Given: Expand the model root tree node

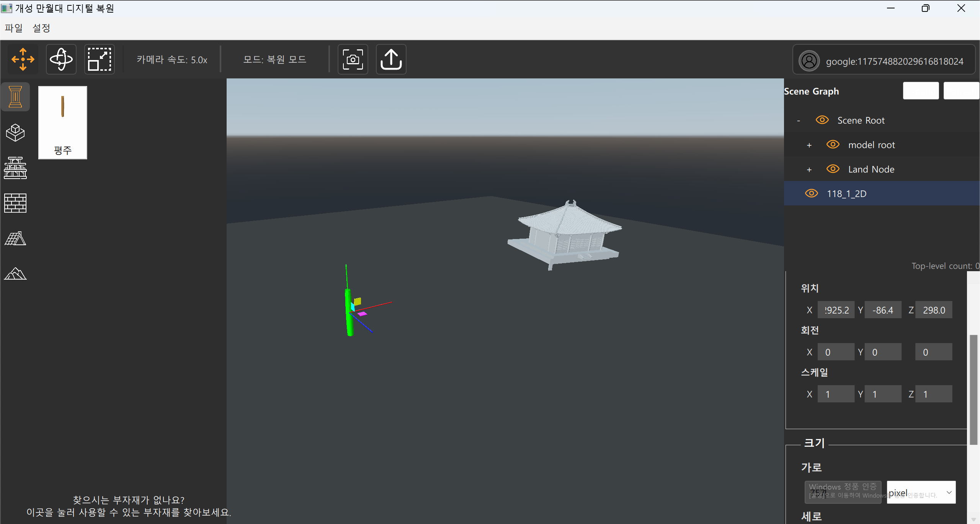Looking at the screenshot, I should pos(809,145).
